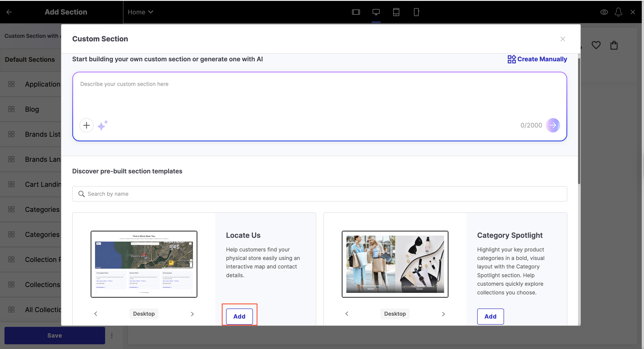The width and height of the screenshot is (644, 349).
Task: Switch to desktop device preview
Action: pos(376,12)
